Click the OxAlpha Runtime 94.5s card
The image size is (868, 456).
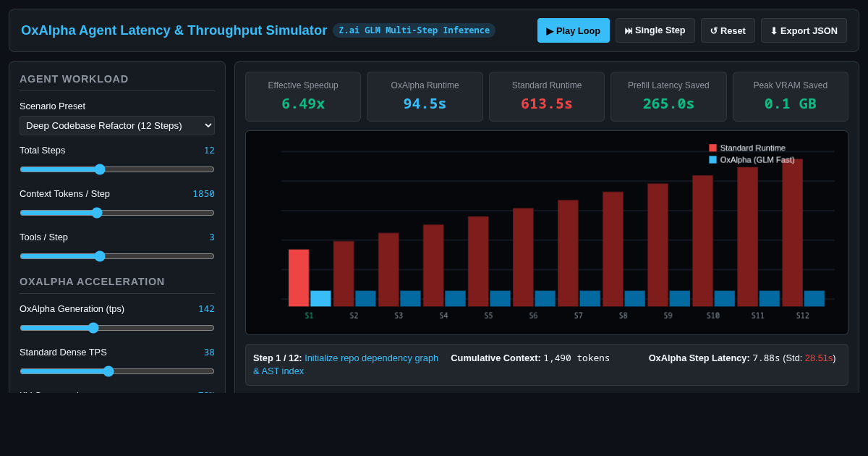(425, 96)
